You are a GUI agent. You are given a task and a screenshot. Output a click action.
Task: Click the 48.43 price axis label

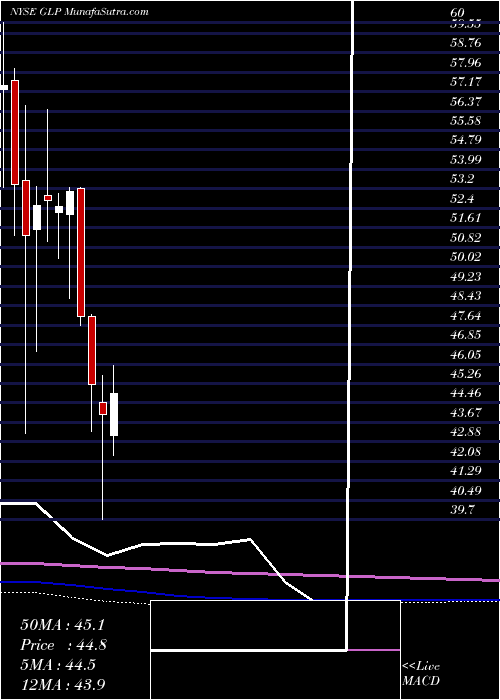(465, 296)
